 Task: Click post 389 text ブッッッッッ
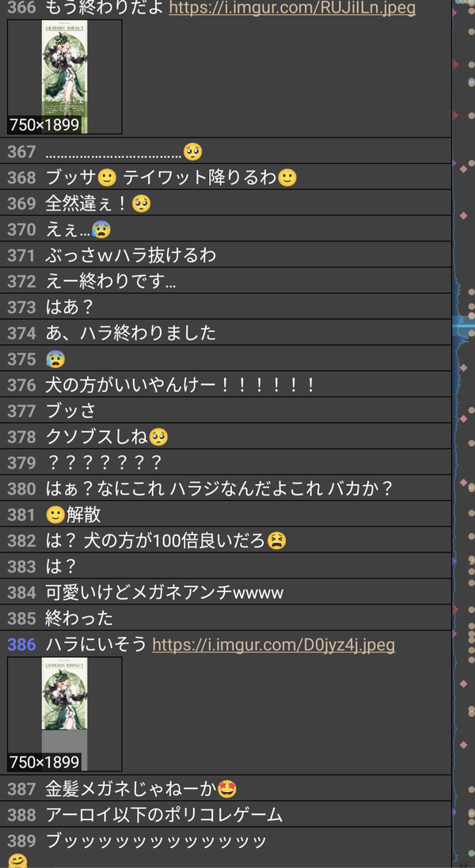(156, 842)
